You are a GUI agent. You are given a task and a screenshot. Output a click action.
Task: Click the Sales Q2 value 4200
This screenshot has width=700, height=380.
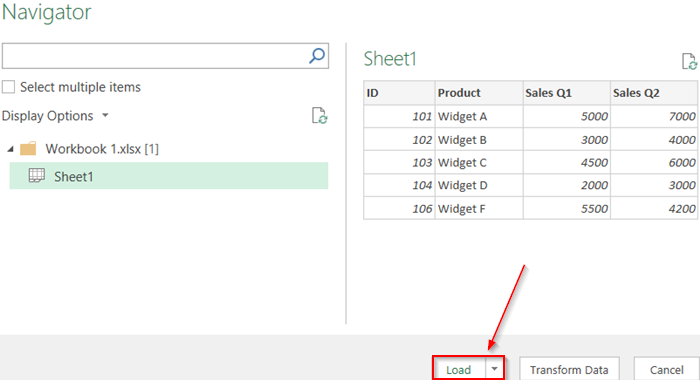tap(654, 209)
